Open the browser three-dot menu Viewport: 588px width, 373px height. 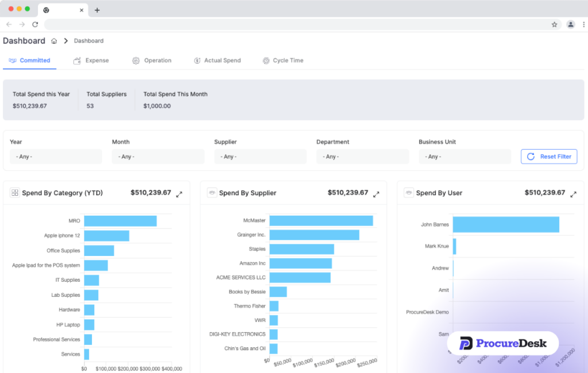583,24
